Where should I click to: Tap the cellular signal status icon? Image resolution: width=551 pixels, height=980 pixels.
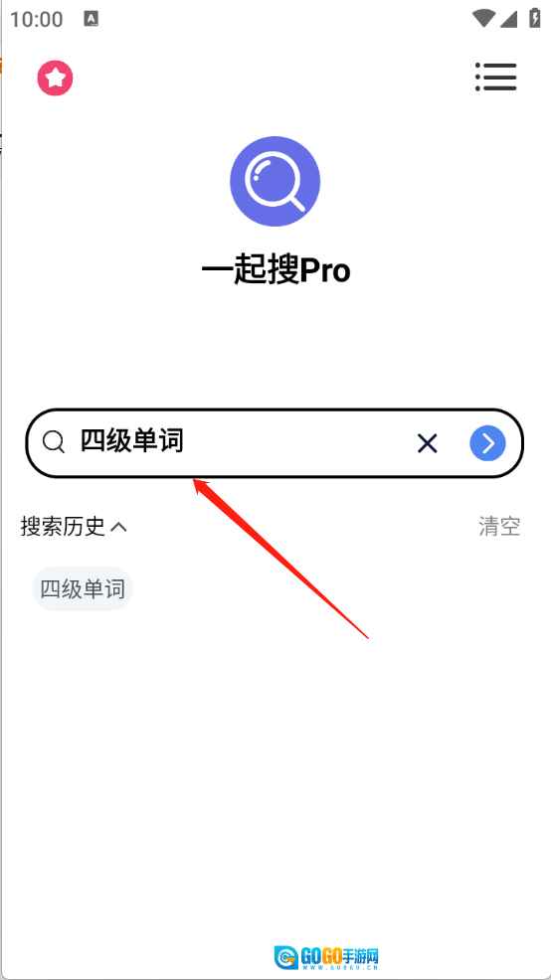tap(508, 19)
